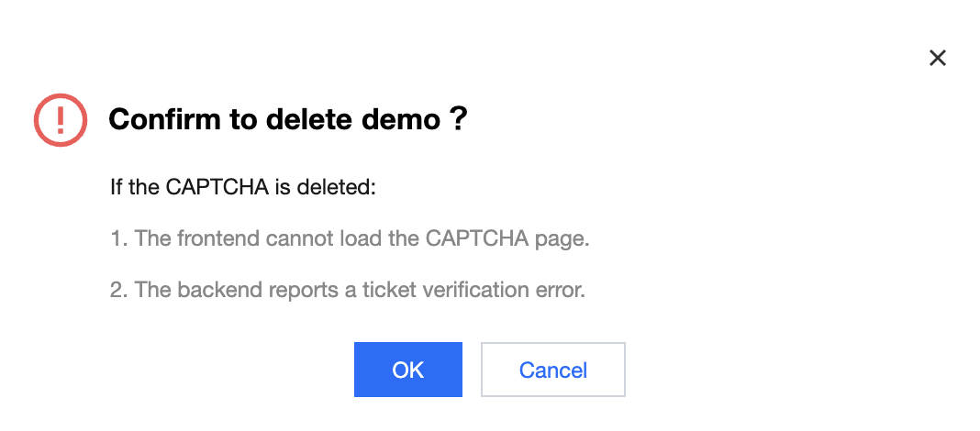Cancel the demo deletion
980x431 pixels.
[552, 370]
